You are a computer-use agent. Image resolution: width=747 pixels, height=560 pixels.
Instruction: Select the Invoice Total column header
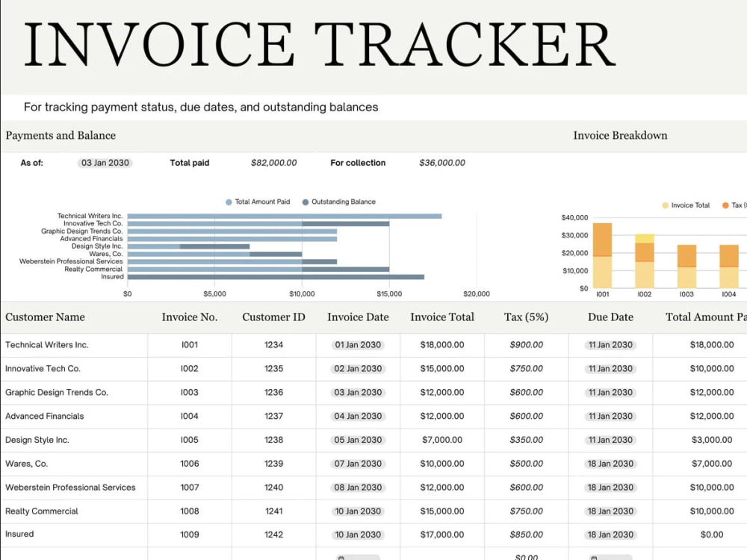pyautogui.click(x=442, y=317)
